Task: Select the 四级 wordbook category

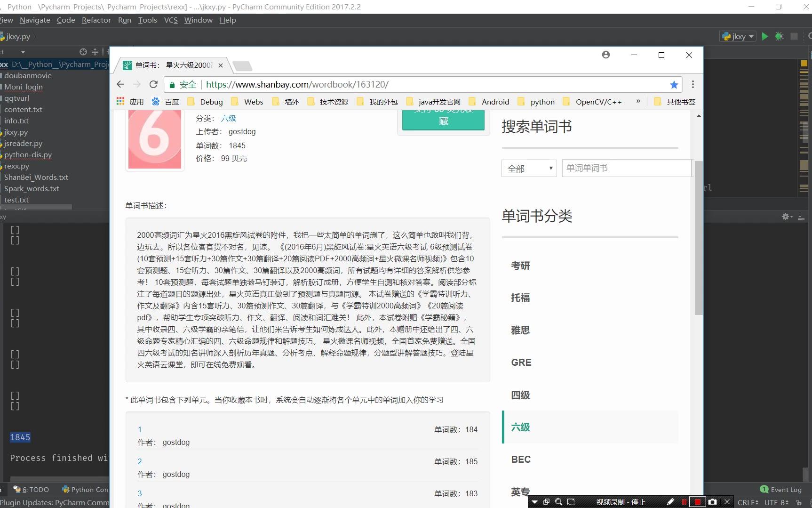Action: (x=520, y=395)
